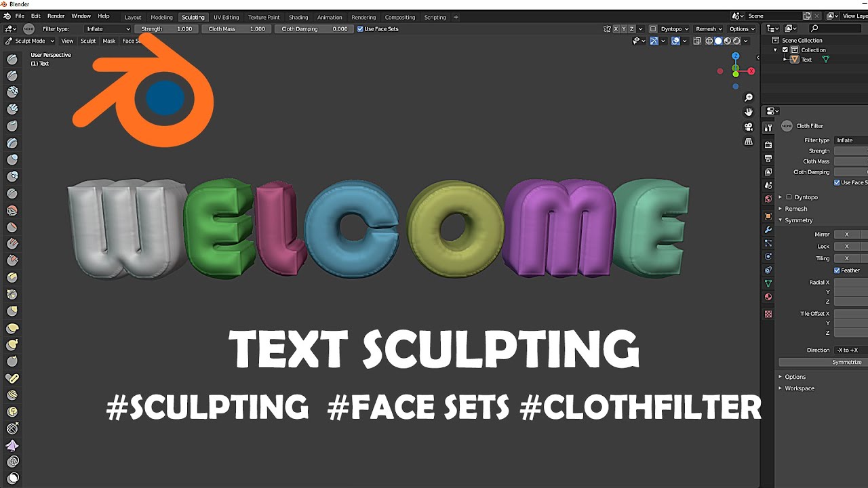The image size is (868, 488).
Task: Click the red X axis gizmo handle
Action: [751, 71]
